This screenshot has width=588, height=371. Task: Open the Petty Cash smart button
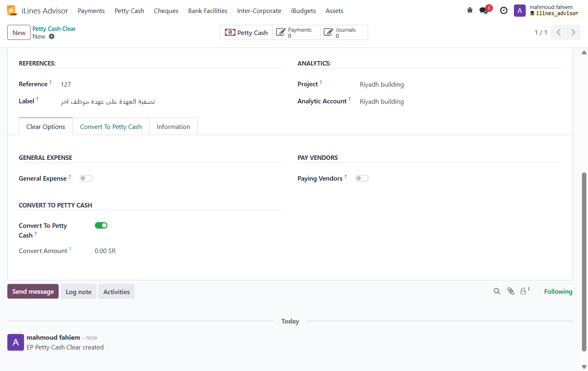246,33
